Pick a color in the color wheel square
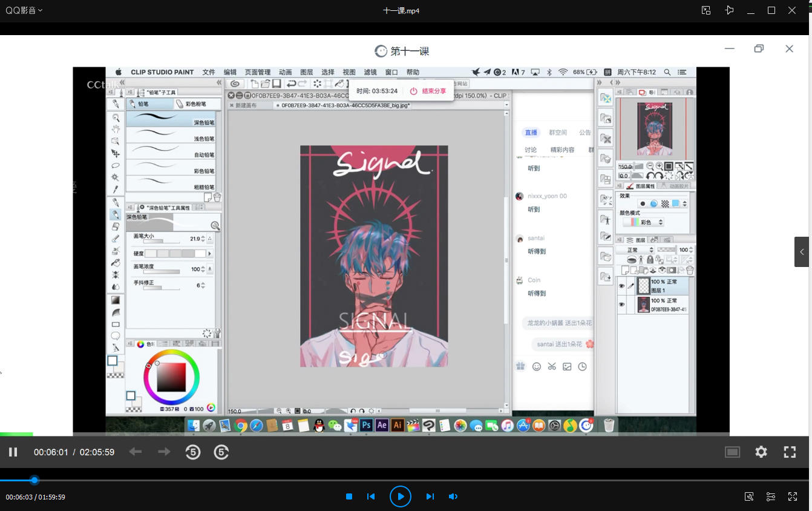The image size is (812, 511). point(171,378)
